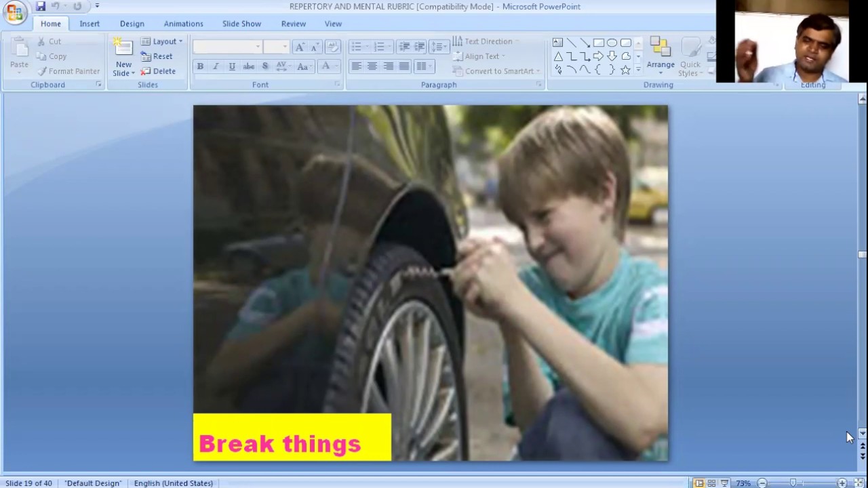Toggle bold formatting
868x488 pixels.
(200, 66)
